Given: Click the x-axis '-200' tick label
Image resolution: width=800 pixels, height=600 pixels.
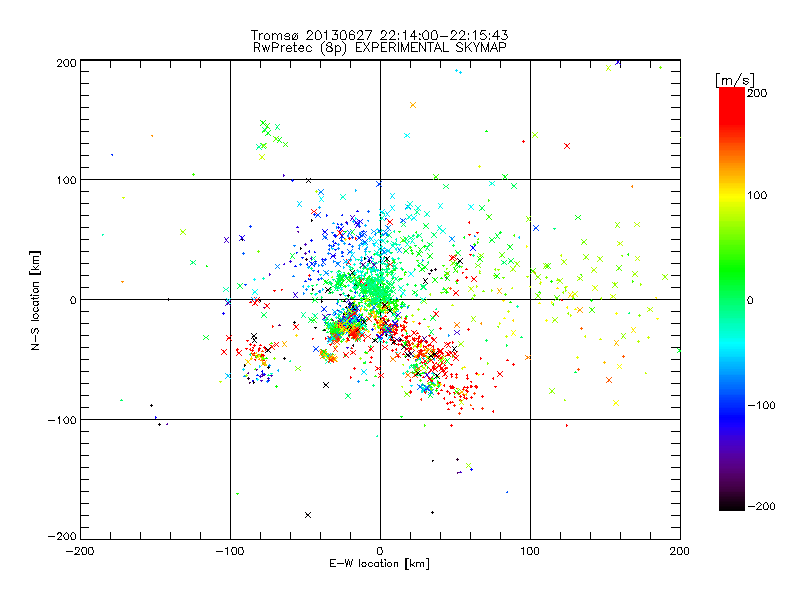Looking at the screenshot, I should tap(80, 551).
